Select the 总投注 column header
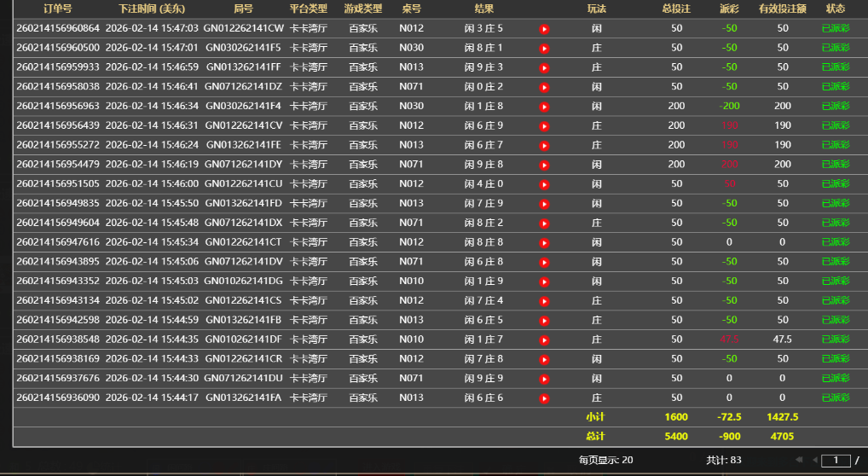Viewport: 868px width, 476px height. point(676,9)
